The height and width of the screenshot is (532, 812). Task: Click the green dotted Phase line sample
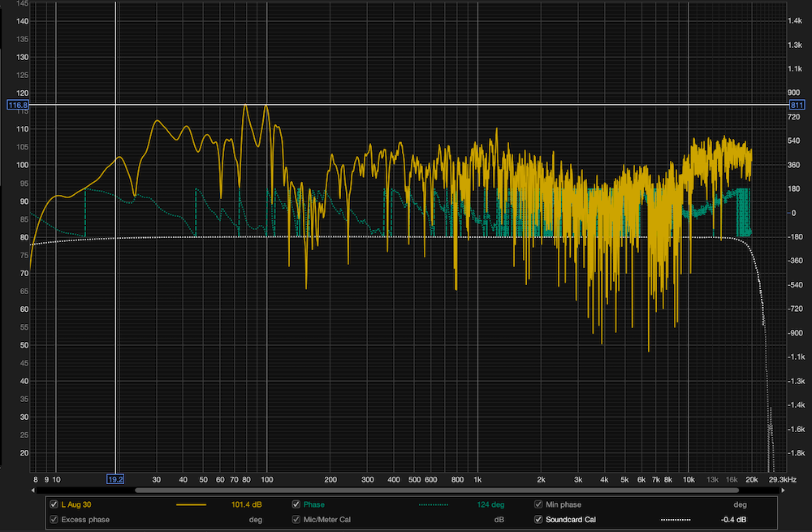pyautogui.click(x=434, y=504)
